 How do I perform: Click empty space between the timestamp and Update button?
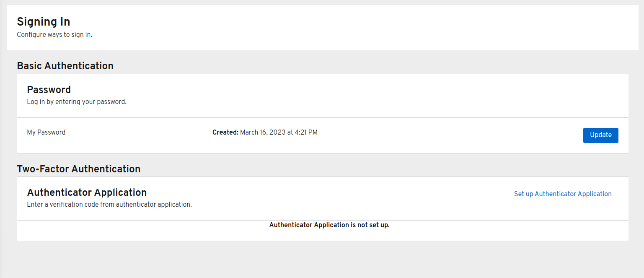tap(448, 134)
